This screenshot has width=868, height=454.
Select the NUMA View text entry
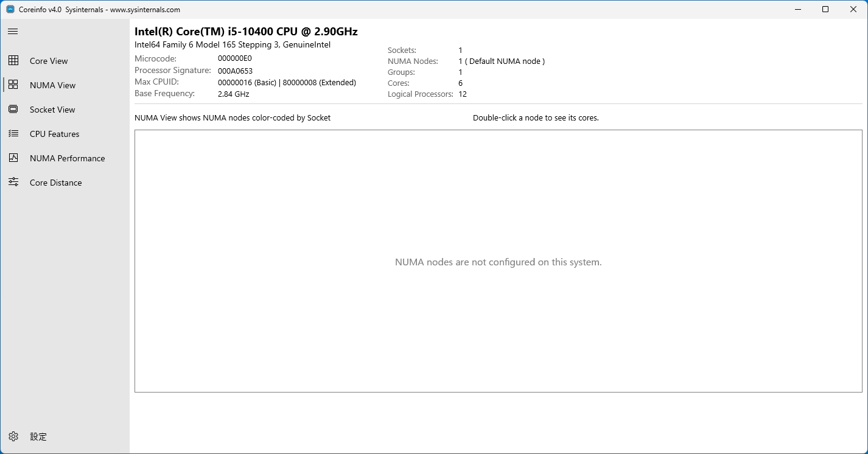(52, 85)
